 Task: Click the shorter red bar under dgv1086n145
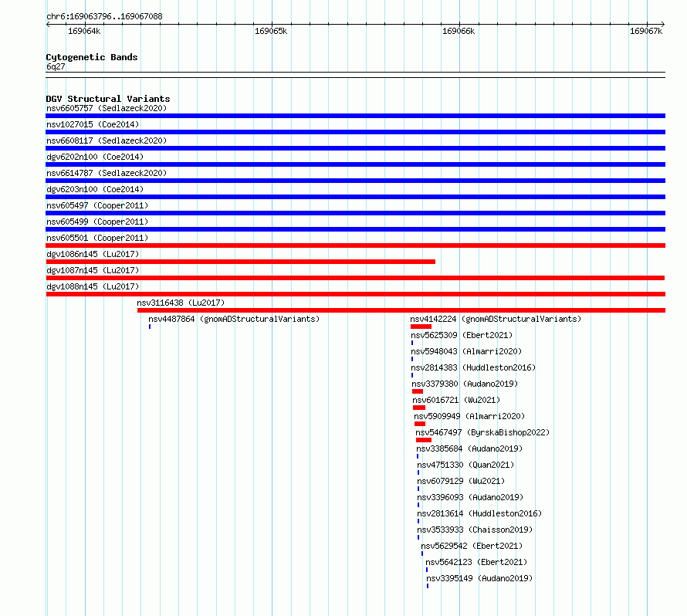[241, 262]
